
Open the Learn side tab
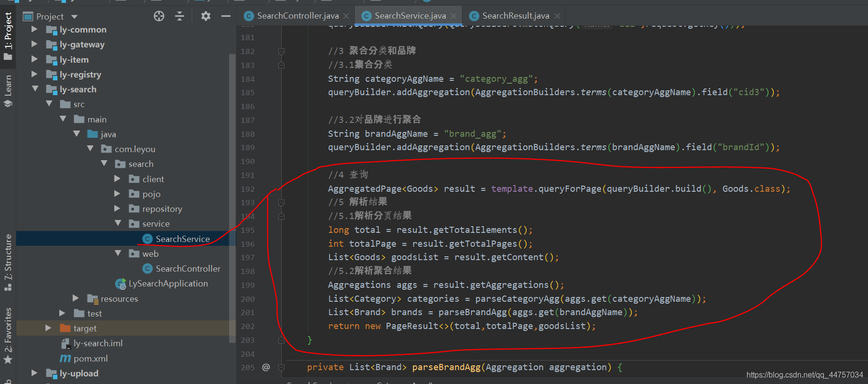[x=8, y=91]
